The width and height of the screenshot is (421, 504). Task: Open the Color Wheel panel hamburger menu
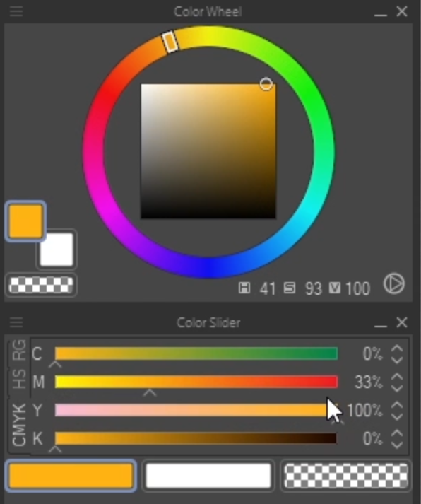[16, 11]
